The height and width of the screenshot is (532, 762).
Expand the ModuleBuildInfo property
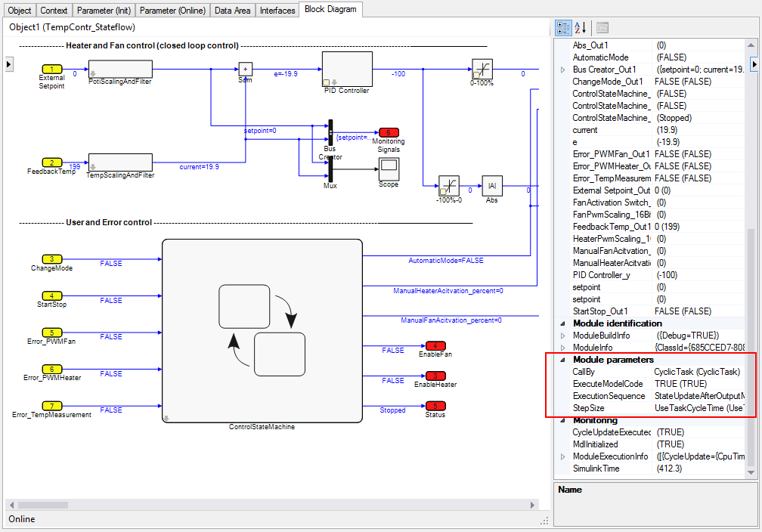click(562, 336)
